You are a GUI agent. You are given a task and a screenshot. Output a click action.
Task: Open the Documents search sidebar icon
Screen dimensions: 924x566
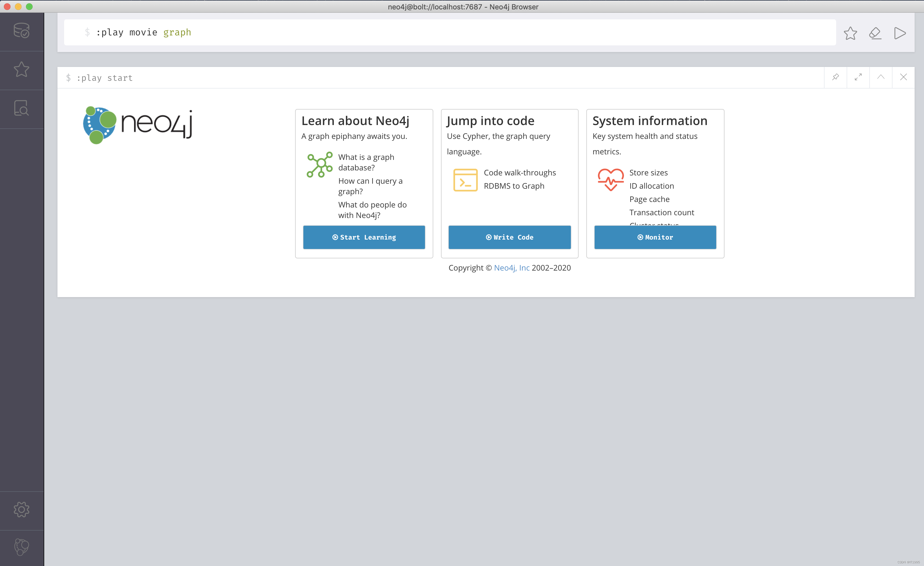click(21, 108)
